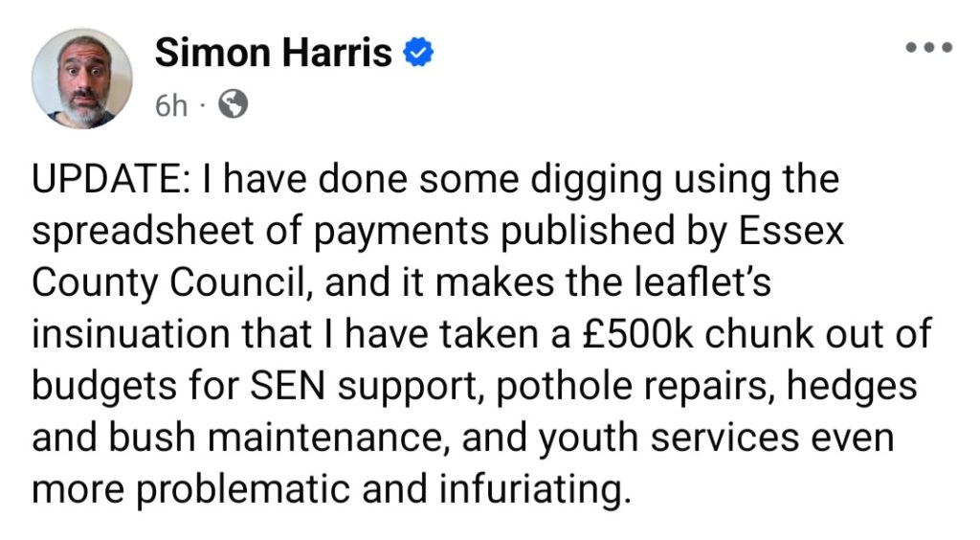Screen dimensions: 980x540
Task: Open the Simon Harris profile name link
Action: tap(274, 54)
